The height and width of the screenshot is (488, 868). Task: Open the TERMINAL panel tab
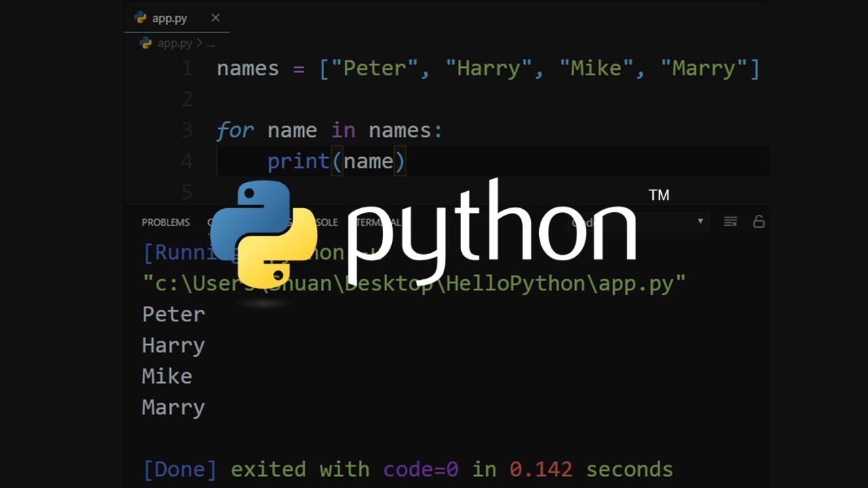pos(377,222)
